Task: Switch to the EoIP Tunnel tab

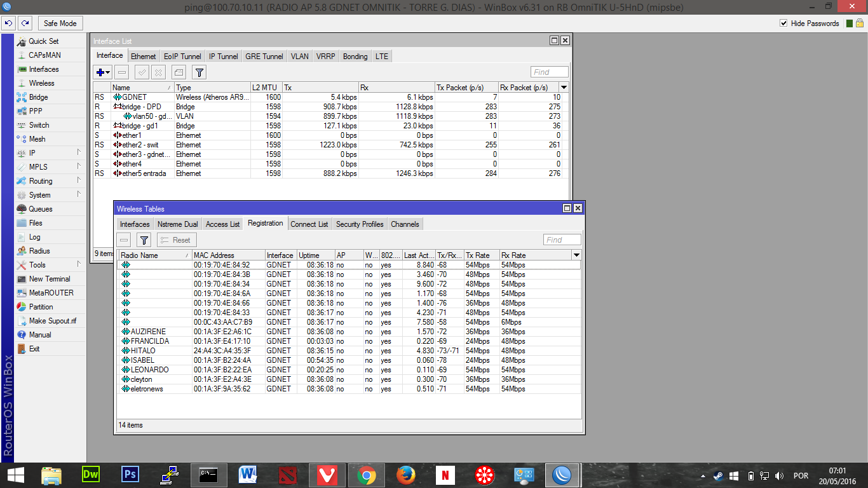Action: point(182,57)
